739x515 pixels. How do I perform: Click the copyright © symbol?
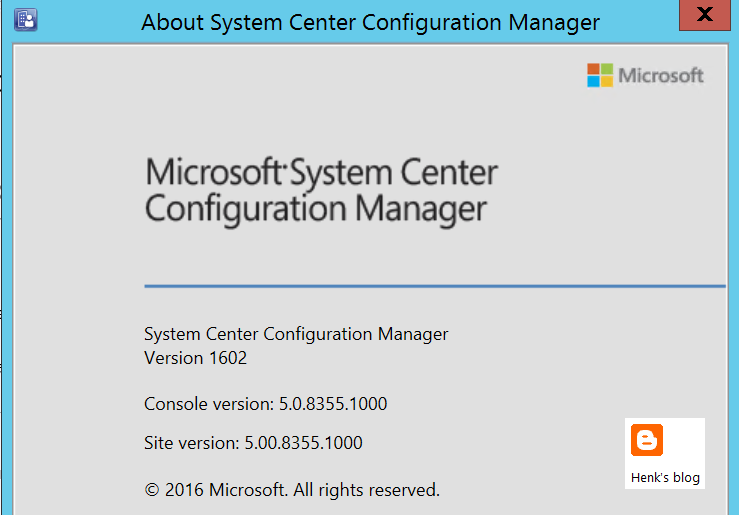tap(152, 490)
